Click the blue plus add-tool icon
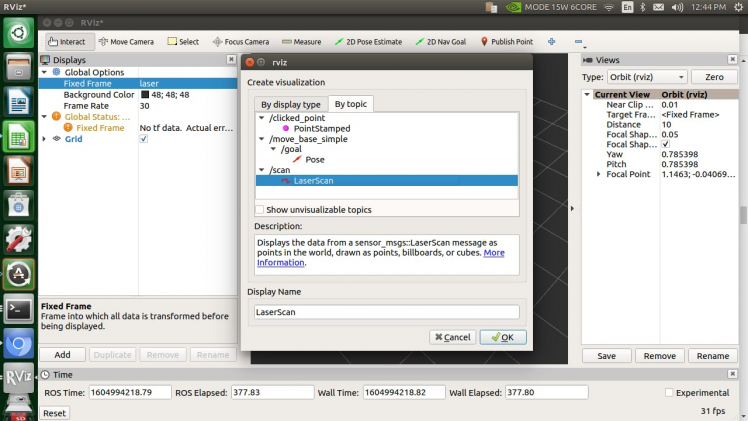This screenshot has height=421, width=748. point(551,42)
